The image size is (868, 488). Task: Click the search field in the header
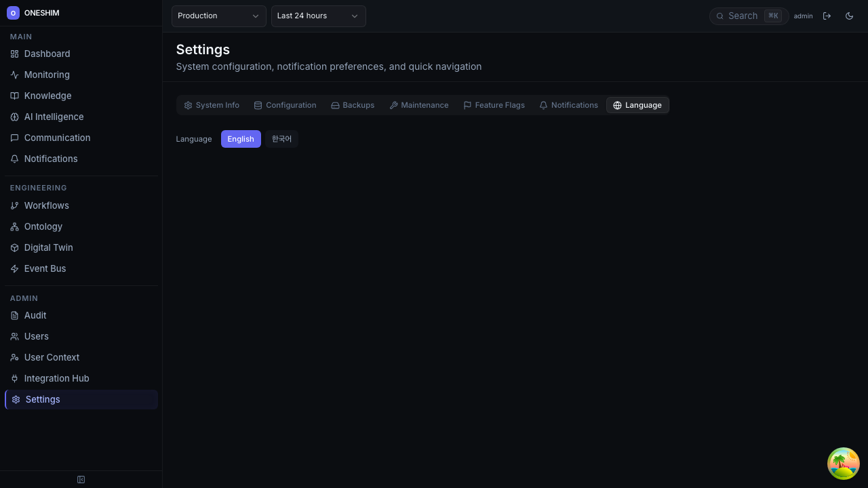click(746, 16)
